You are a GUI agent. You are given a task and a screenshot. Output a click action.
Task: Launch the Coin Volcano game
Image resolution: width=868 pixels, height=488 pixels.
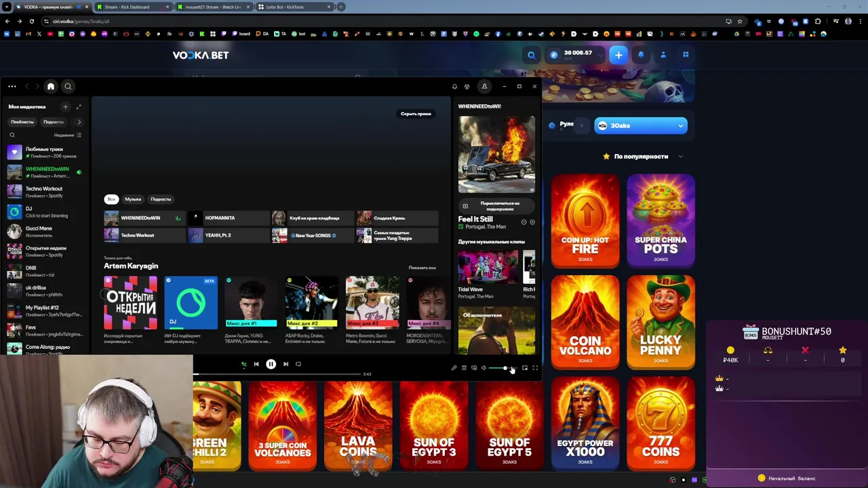click(585, 321)
